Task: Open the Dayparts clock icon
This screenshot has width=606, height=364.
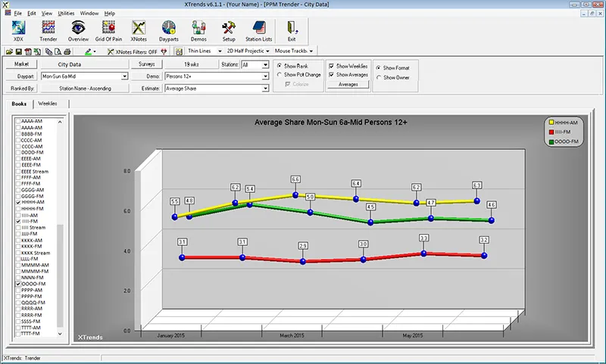Action: click(168, 30)
